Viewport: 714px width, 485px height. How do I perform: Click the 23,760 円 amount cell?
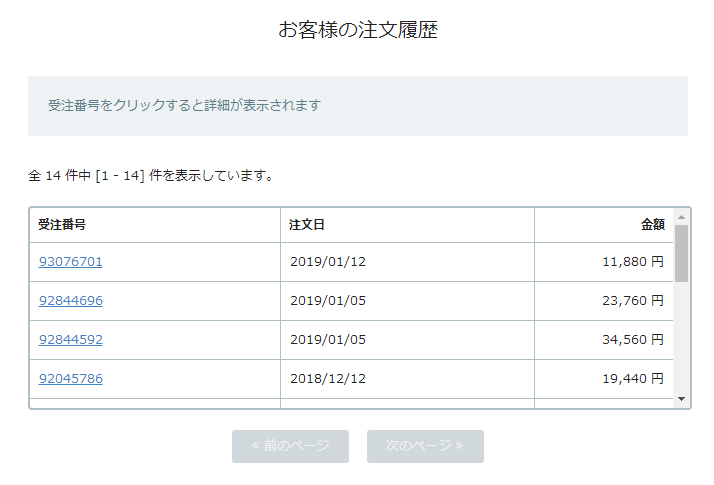point(633,300)
